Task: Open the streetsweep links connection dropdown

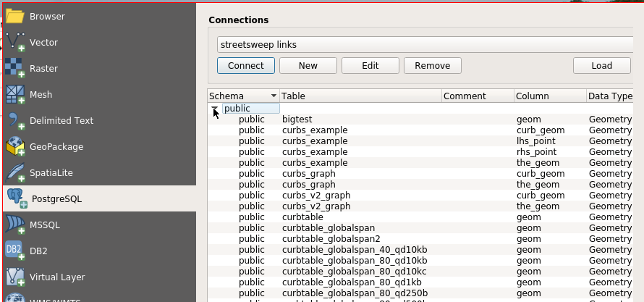Action: tap(424, 45)
